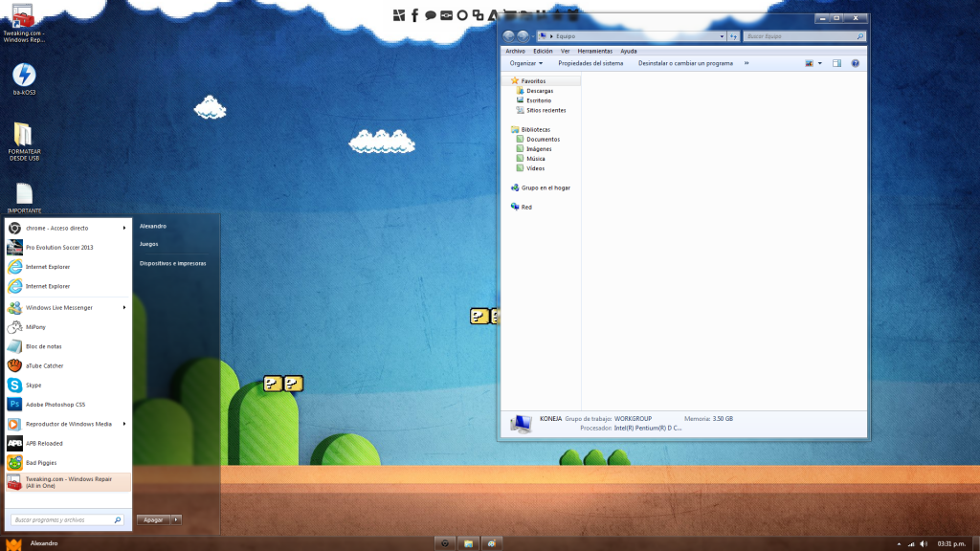
Task: Show more toolbar commands chevron
Action: pos(746,63)
